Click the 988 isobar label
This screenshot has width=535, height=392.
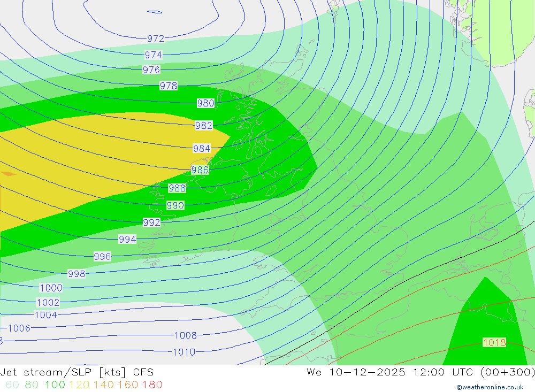point(177,188)
